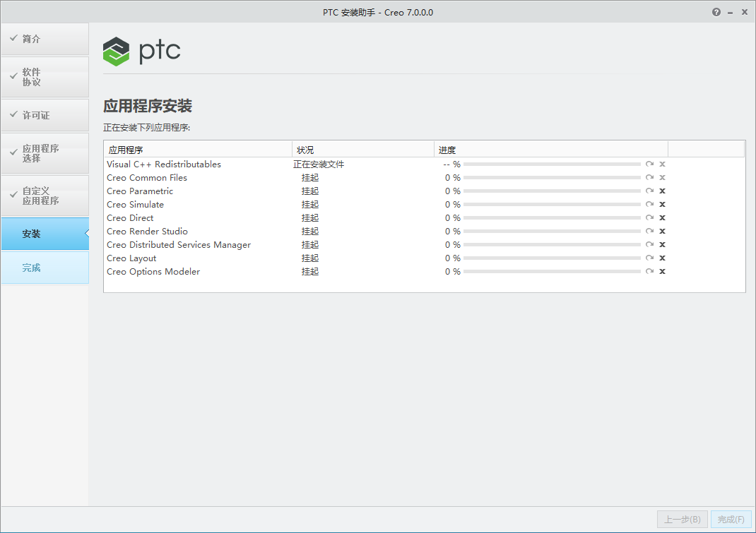
Task: Click the PTC logo
Action: (x=142, y=51)
